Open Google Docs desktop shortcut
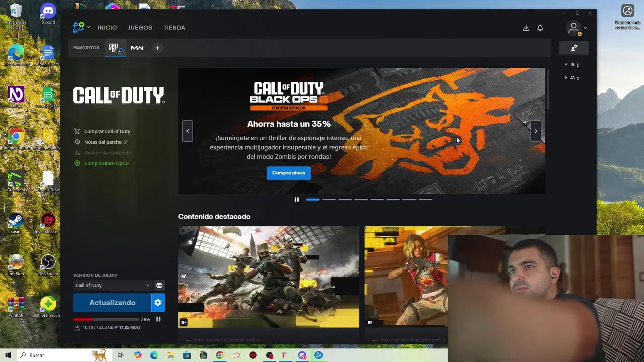Viewport: 644px width, 362px height. [x=48, y=55]
